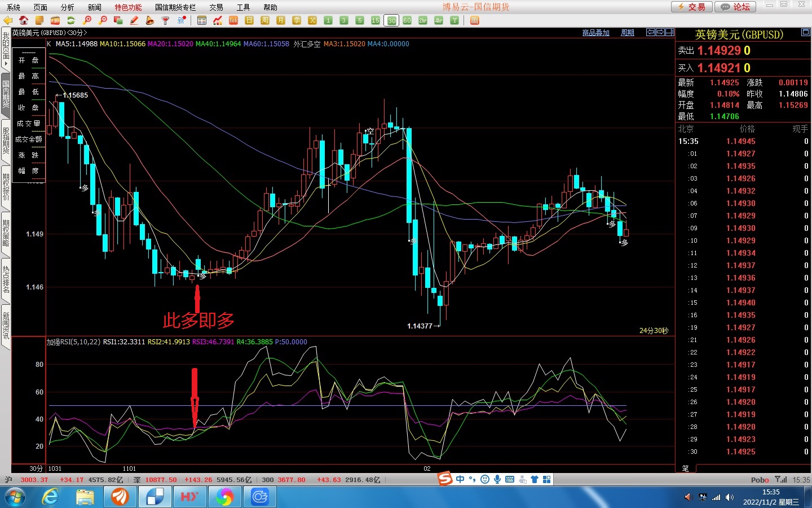Switch to Tick chart view

pos(233,20)
